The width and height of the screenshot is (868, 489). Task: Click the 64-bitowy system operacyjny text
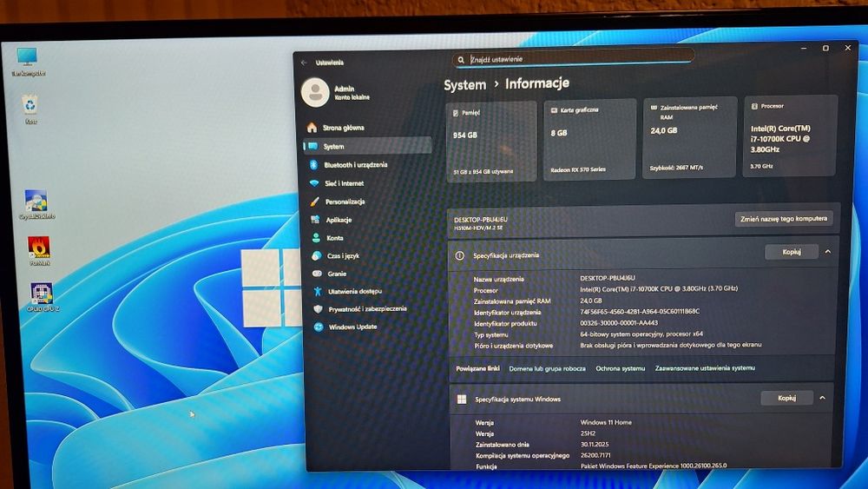coord(641,334)
